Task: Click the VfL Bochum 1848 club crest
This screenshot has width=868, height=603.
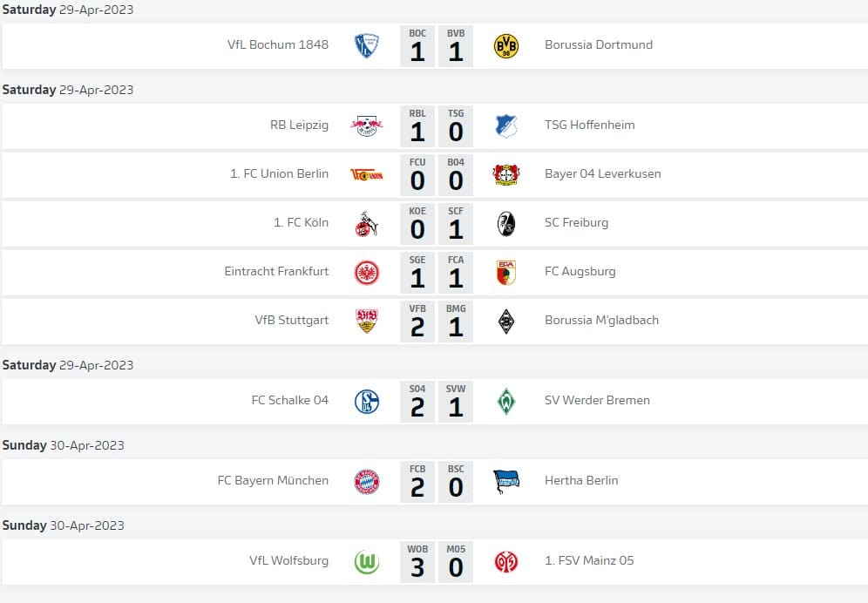Action: (367, 46)
